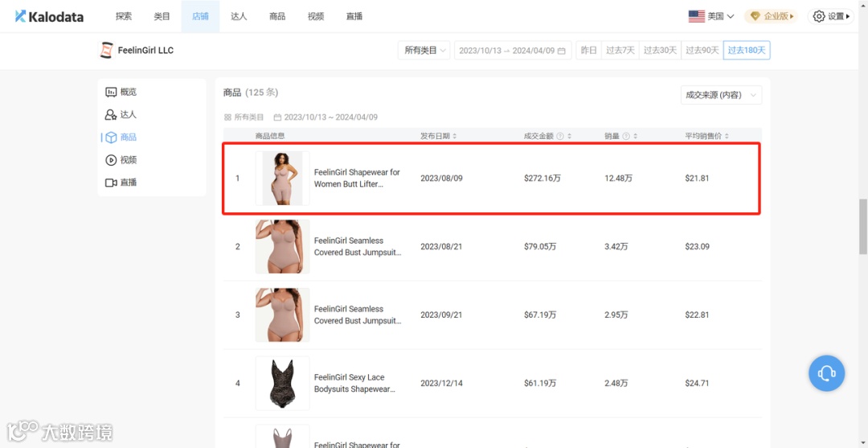Click the US flag icon
Viewport: 868px width, 448px height.
pyautogui.click(x=696, y=17)
